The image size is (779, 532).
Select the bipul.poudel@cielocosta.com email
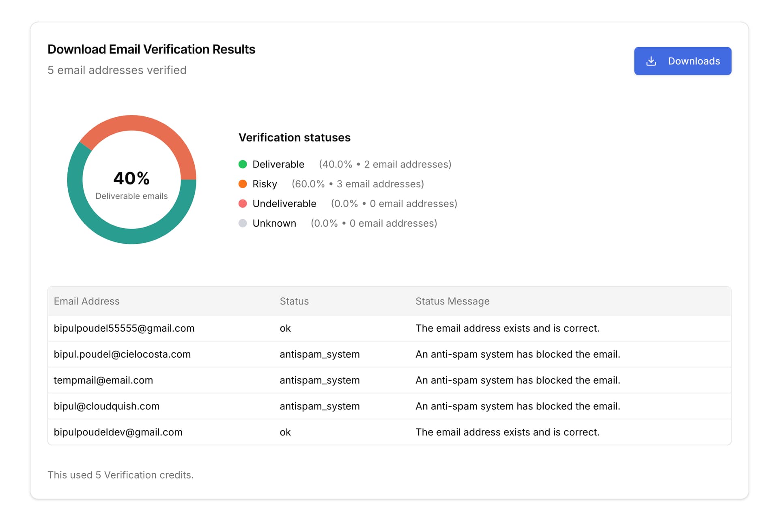[x=122, y=354]
